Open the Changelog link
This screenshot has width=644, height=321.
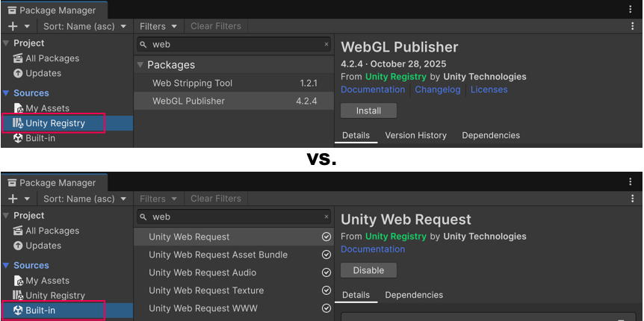click(x=437, y=90)
